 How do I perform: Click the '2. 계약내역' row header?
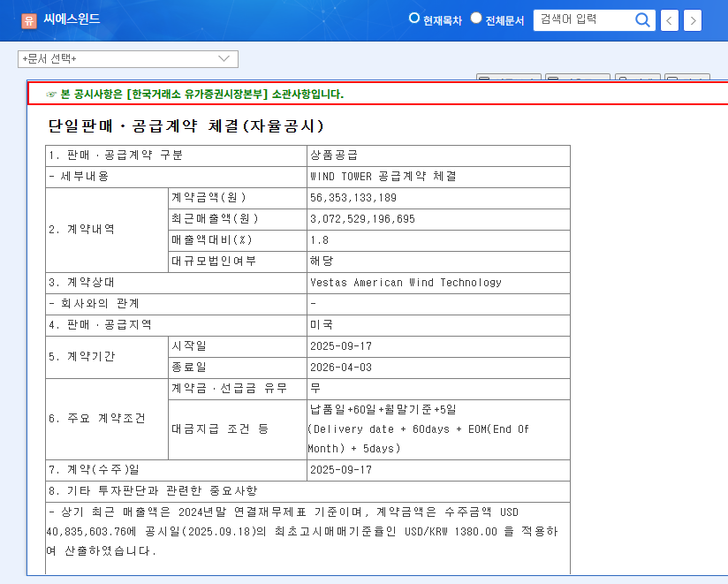point(107,230)
